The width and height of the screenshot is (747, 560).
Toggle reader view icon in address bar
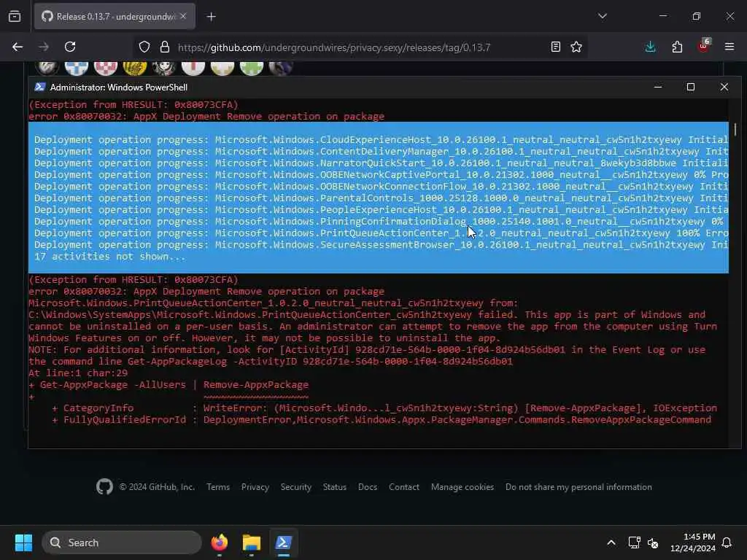tap(555, 47)
